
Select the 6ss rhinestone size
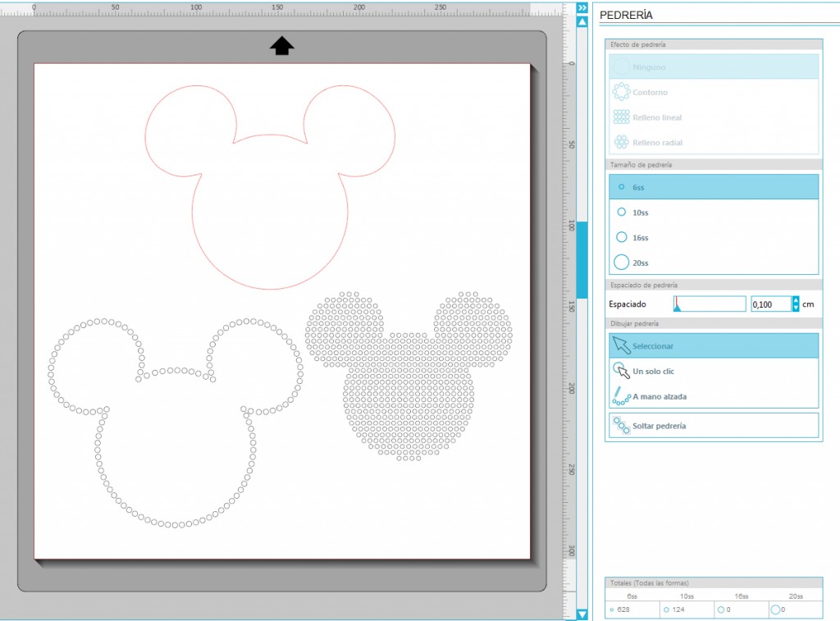point(714,187)
